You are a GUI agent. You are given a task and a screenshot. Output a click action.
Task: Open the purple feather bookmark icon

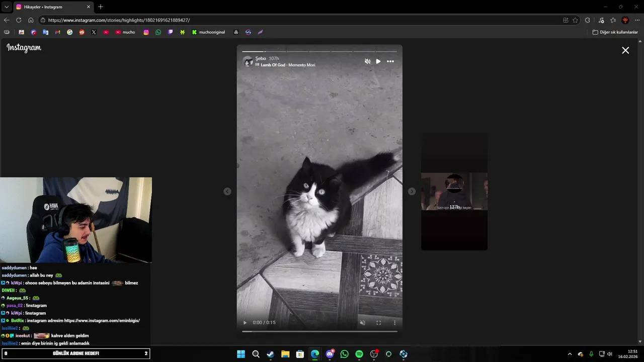(260, 32)
